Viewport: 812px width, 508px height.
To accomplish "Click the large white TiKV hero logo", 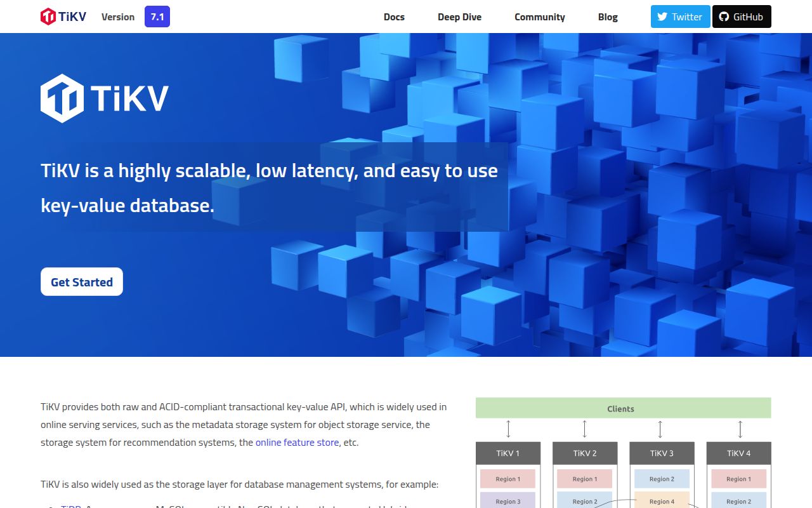I will pos(105,98).
